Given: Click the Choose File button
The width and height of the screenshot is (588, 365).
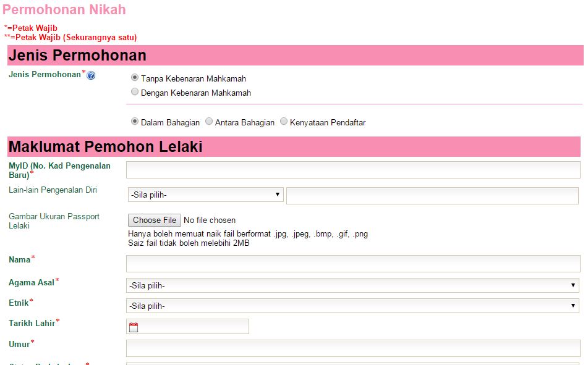Looking at the screenshot, I should [x=155, y=220].
